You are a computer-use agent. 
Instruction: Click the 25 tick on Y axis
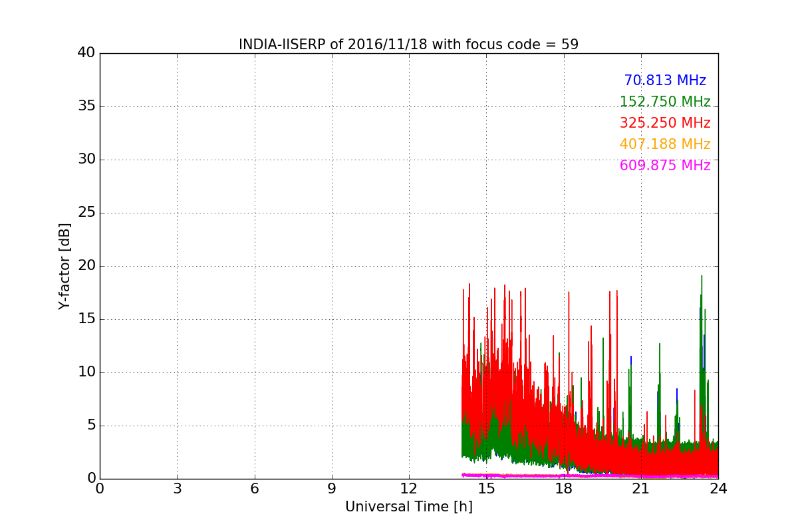(x=86, y=213)
